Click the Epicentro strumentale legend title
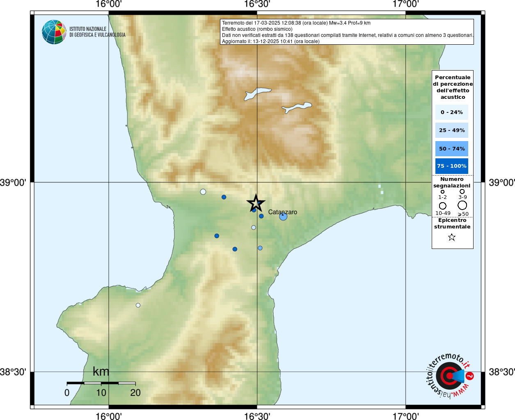The width and height of the screenshot is (515, 420). point(452,224)
